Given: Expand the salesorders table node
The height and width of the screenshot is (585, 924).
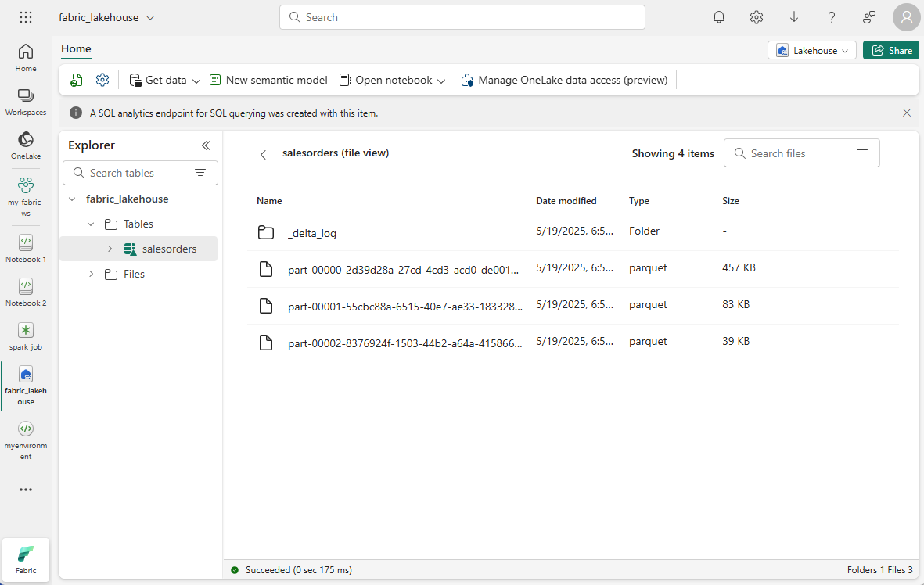Looking at the screenshot, I should (x=110, y=249).
